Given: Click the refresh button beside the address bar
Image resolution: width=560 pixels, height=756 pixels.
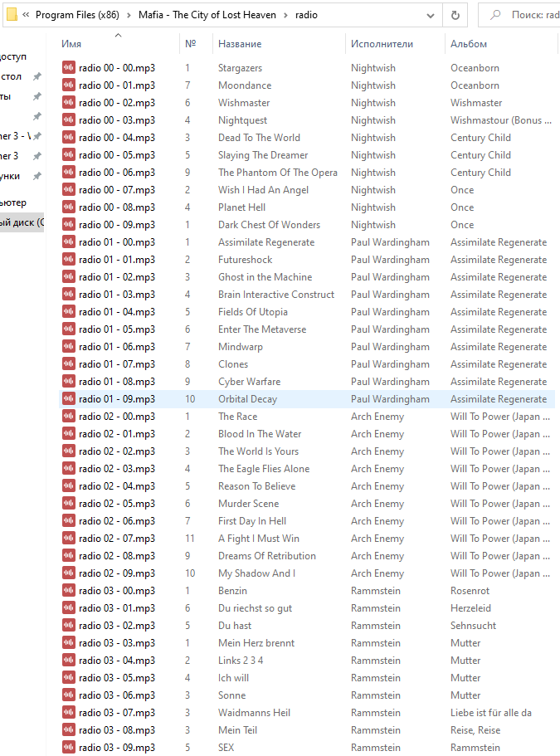Looking at the screenshot, I should [455, 15].
